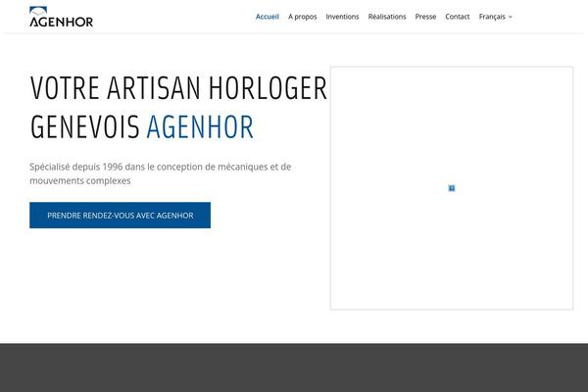
Task: Navigate to Réalisations
Action: tap(387, 17)
